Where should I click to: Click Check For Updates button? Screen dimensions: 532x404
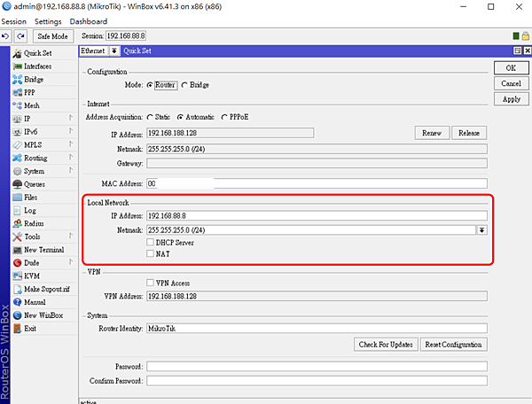tap(386, 345)
